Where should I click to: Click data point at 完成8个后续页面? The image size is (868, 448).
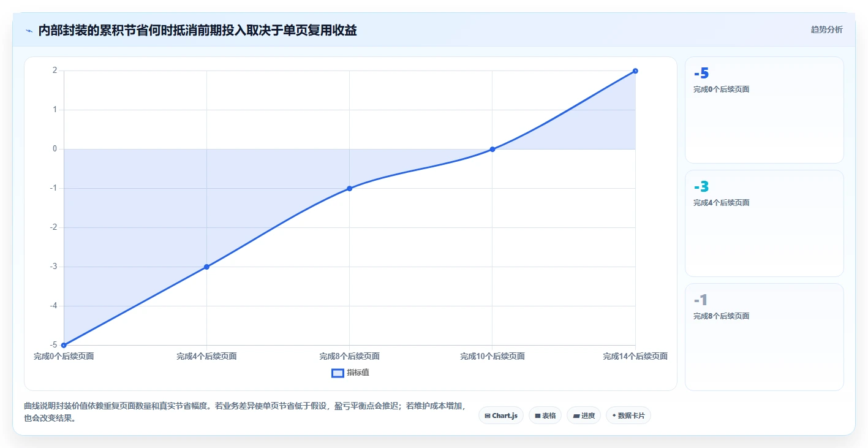(349, 188)
